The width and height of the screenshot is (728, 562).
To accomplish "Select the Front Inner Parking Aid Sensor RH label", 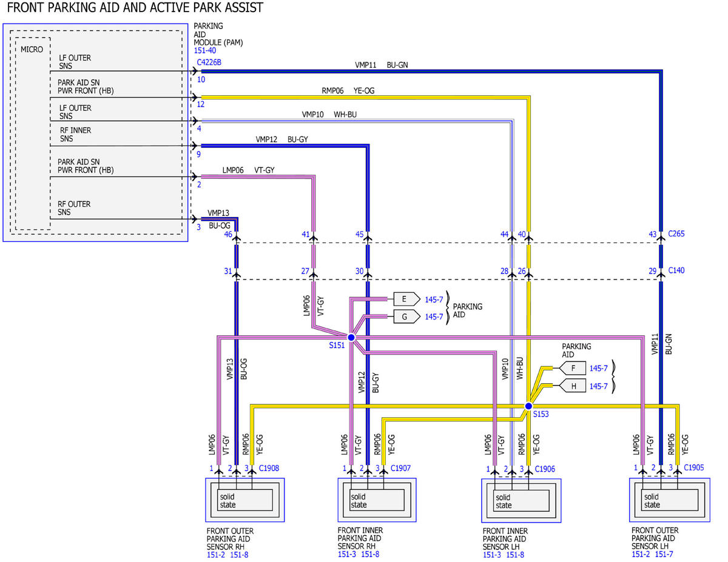I will (x=360, y=538).
